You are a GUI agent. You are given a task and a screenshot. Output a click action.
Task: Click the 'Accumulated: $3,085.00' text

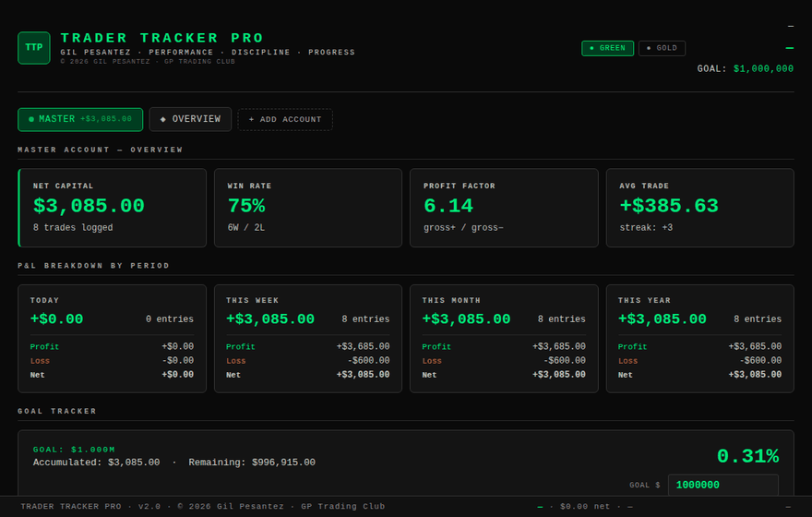click(x=96, y=463)
